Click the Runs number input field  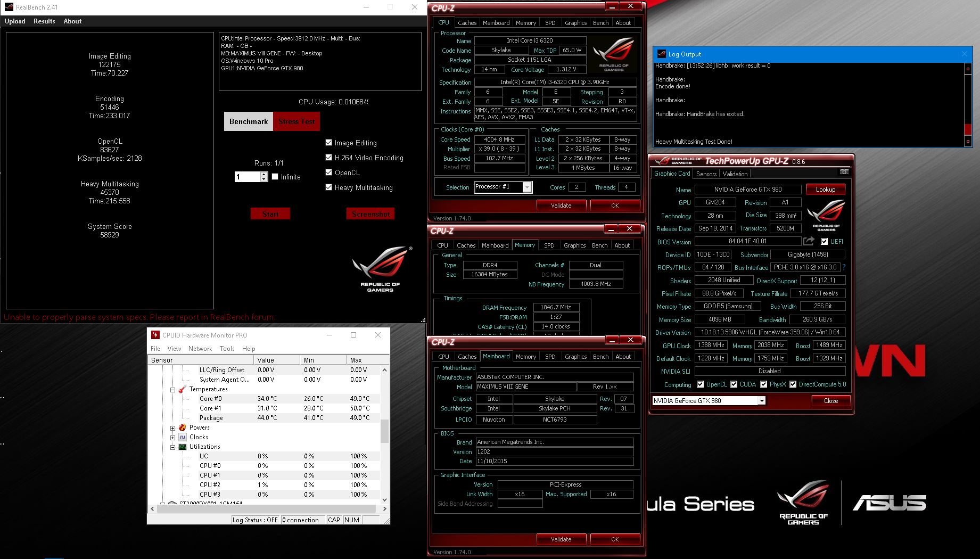pyautogui.click(x=248, y=177)
